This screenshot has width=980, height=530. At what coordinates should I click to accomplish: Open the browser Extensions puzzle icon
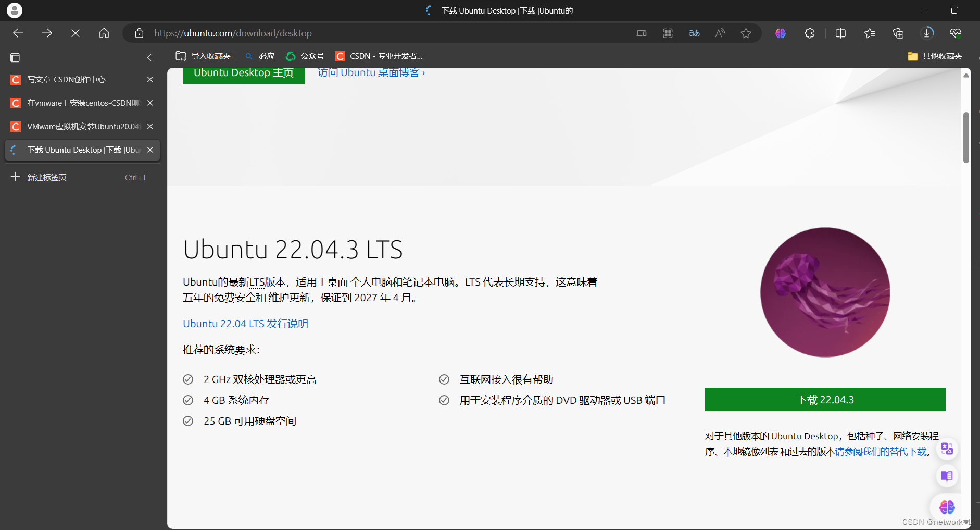[x=809, y=33]
